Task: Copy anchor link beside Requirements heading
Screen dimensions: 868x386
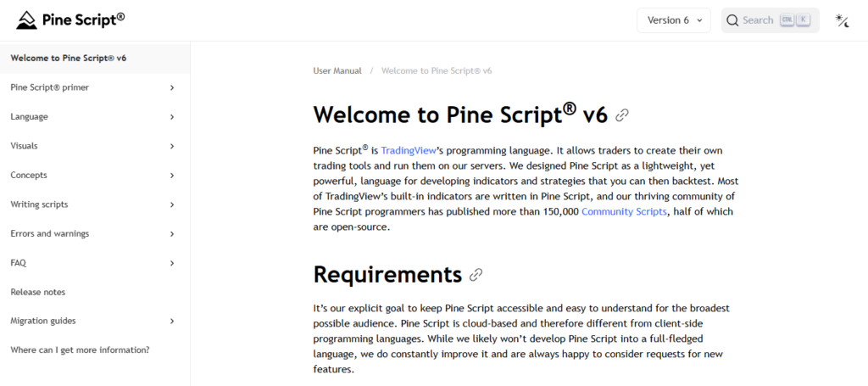Action: (x=476, y=275)
